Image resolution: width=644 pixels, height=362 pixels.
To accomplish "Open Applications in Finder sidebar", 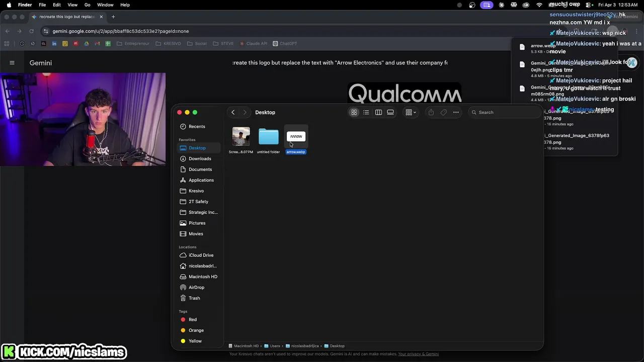I will point(201,180).
